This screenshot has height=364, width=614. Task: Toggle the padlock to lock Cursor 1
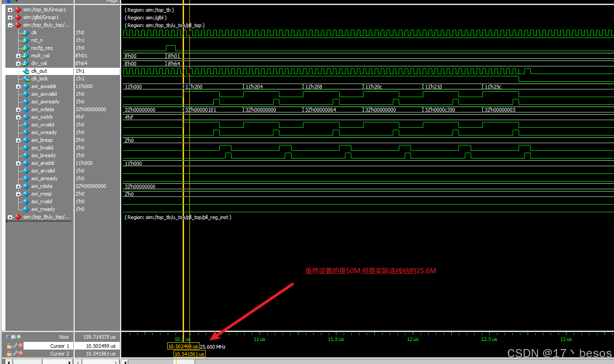coord(9,345)
